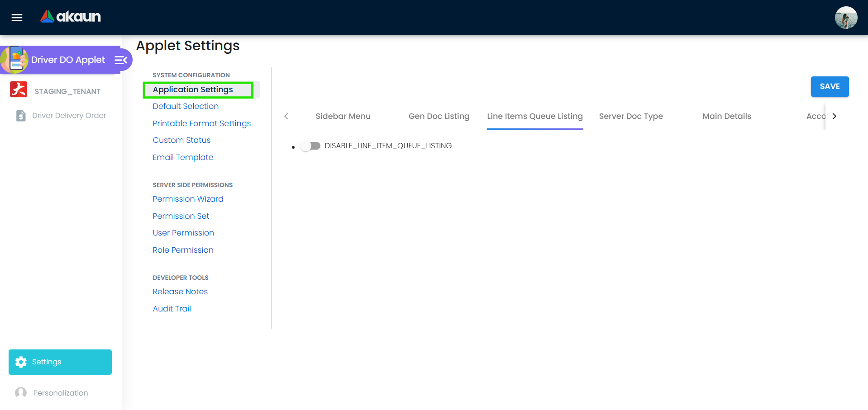Enable DISABLE_LINE_ITEM_QUEUE_LISTING switch
The image size is (868, 410).
310,146
